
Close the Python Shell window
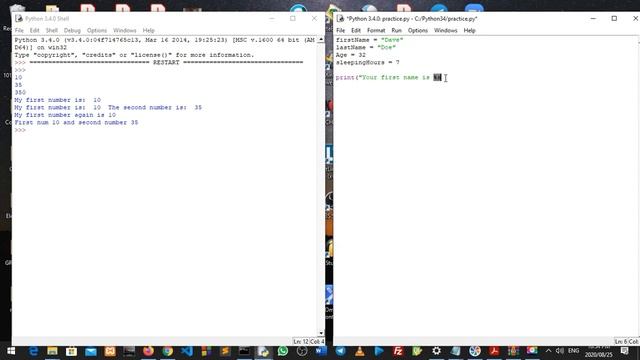pyautogui.click(x=314, y=18)
